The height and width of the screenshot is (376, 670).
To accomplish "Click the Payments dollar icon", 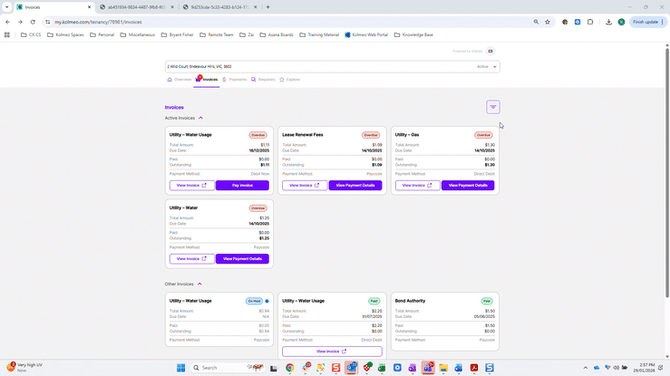I will 224,79.
